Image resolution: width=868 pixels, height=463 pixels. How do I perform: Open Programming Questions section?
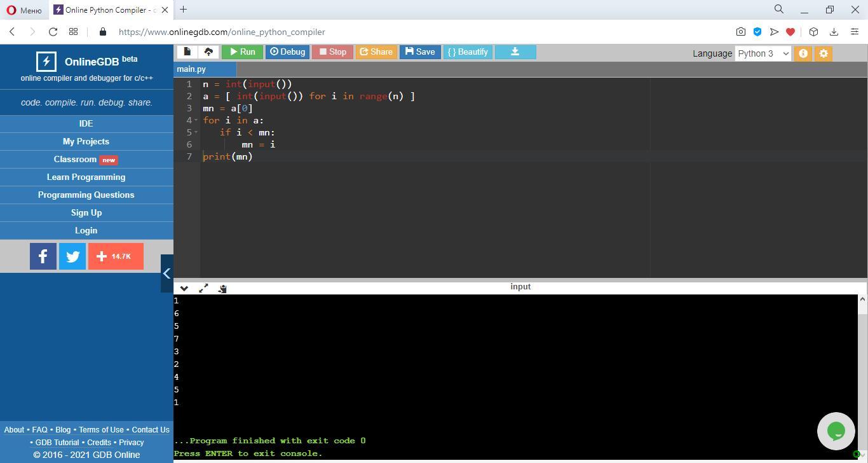tap(86, 195)
